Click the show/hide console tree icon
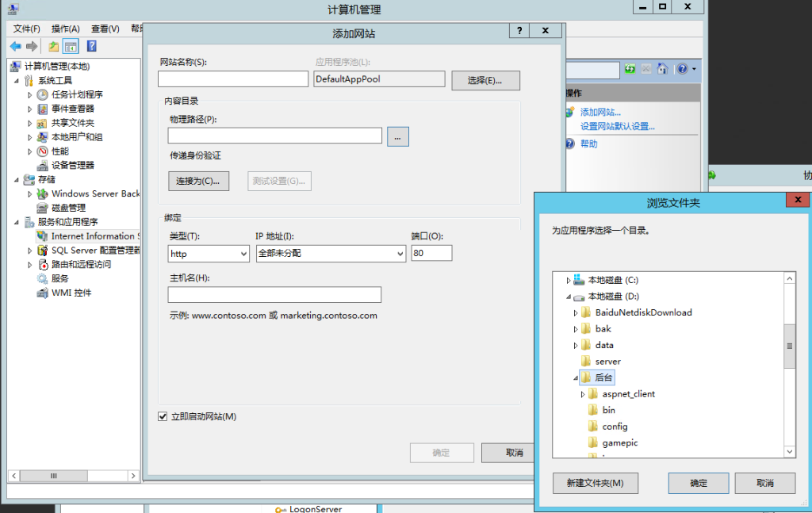Image resolution: width=812 pixels, height=513 pixels. click(x=71, y=46)
